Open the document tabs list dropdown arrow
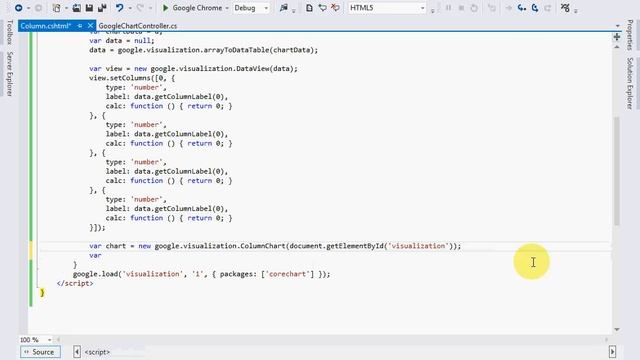The width and height of the screenshot is (640, 360). pos(617,26)
